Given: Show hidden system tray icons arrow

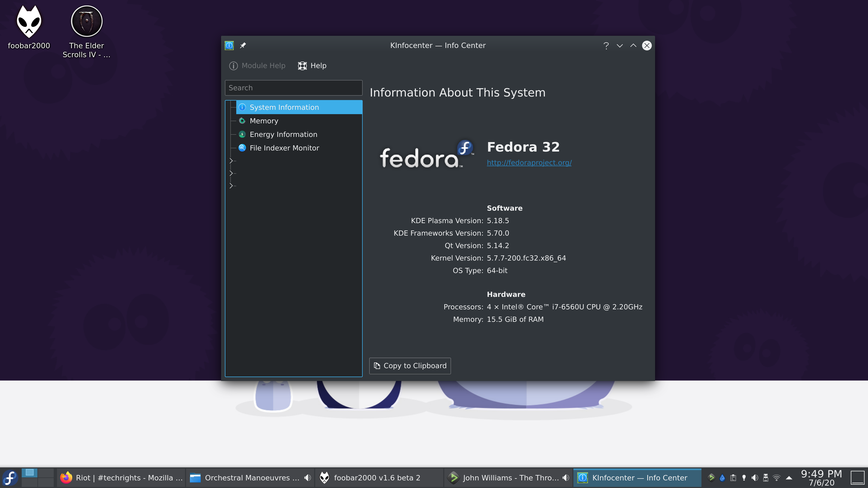Looking at the screenshot, I should (x=789, y=477).
